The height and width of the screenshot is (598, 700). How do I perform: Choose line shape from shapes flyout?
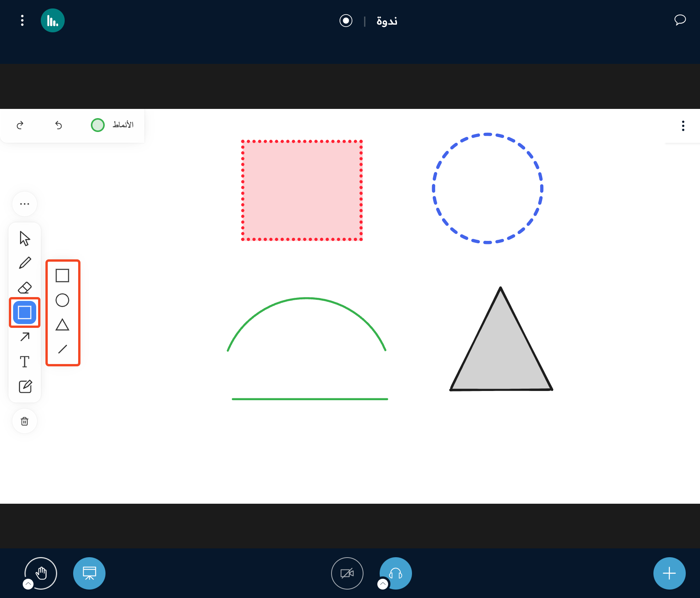coord(62,349)
